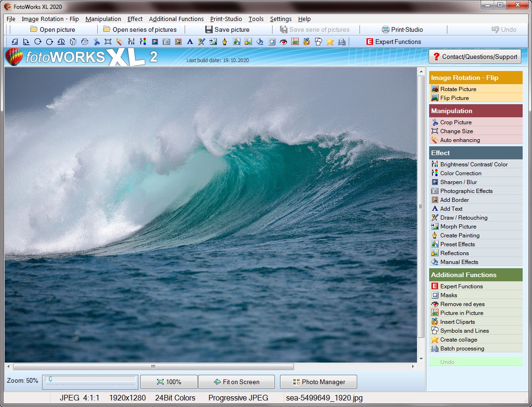Image resolution: width=532 pixels, height=407 pixels.
Task: Select Draw / Retouching in Effect panel
Action: tap(463, 218)
